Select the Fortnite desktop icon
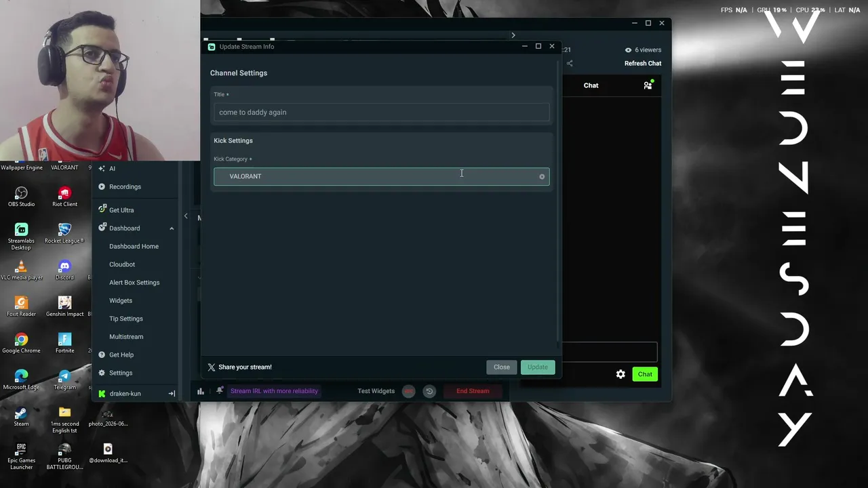 coord(64,344)
